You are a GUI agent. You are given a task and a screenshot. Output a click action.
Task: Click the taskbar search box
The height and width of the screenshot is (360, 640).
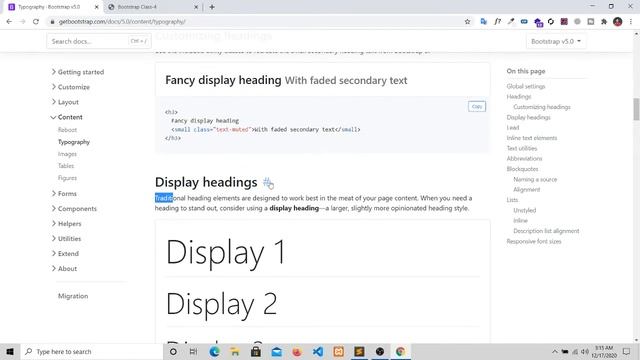click(91, 351)
